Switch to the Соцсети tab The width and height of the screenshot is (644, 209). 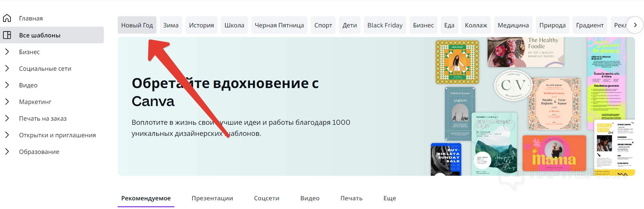point(267,198)
